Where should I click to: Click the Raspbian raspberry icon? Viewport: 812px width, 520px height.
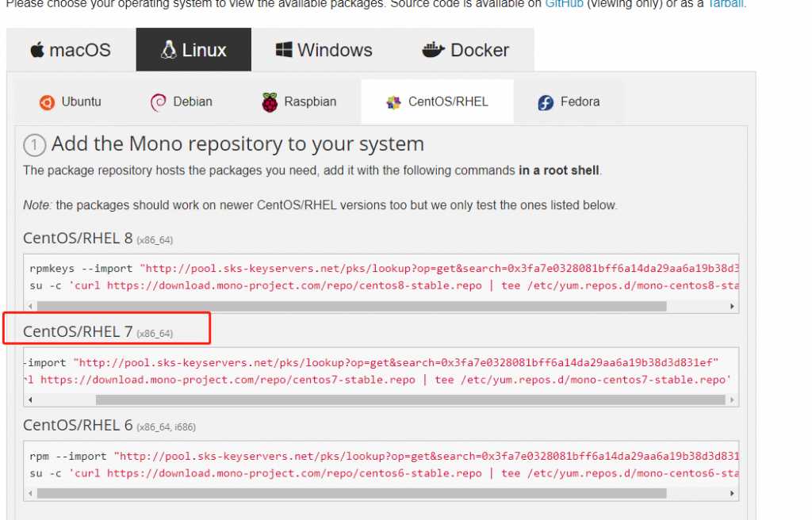coord(270,102)
